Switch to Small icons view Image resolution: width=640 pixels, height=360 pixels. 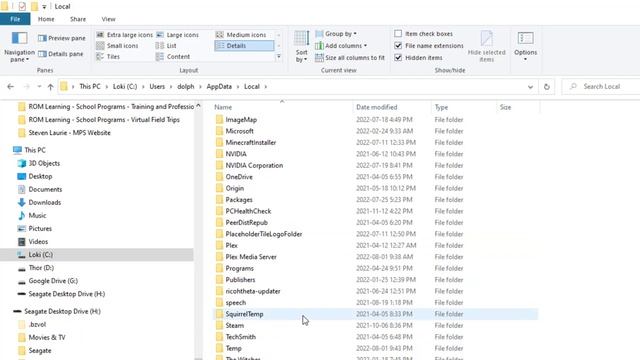click(117, 46)
